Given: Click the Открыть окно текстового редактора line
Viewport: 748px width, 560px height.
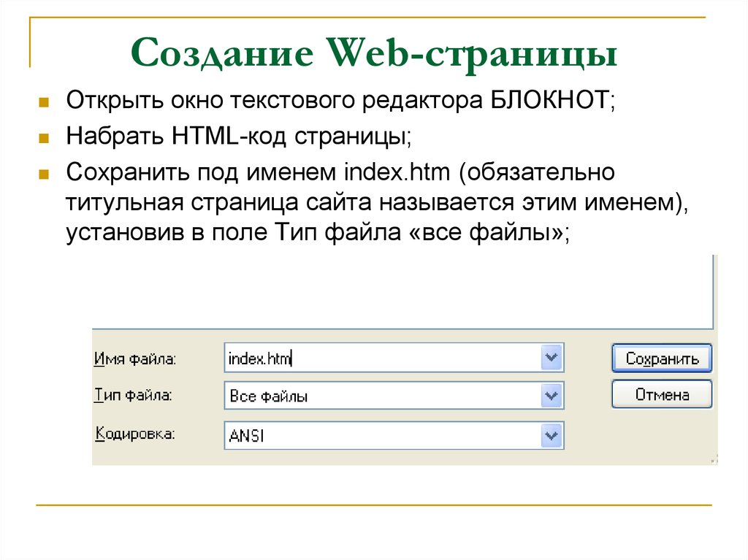Looking at the screenshot, I should [340, 101].
